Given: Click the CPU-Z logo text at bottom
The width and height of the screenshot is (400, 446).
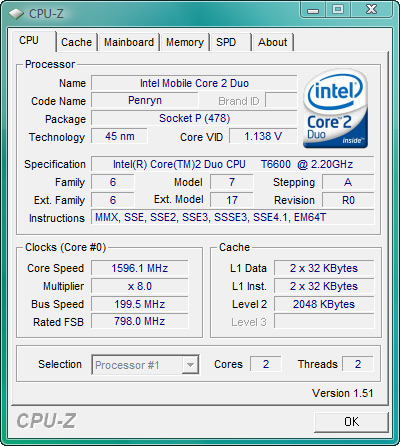Looking at the screenshot, I should [x=46, y=421].
